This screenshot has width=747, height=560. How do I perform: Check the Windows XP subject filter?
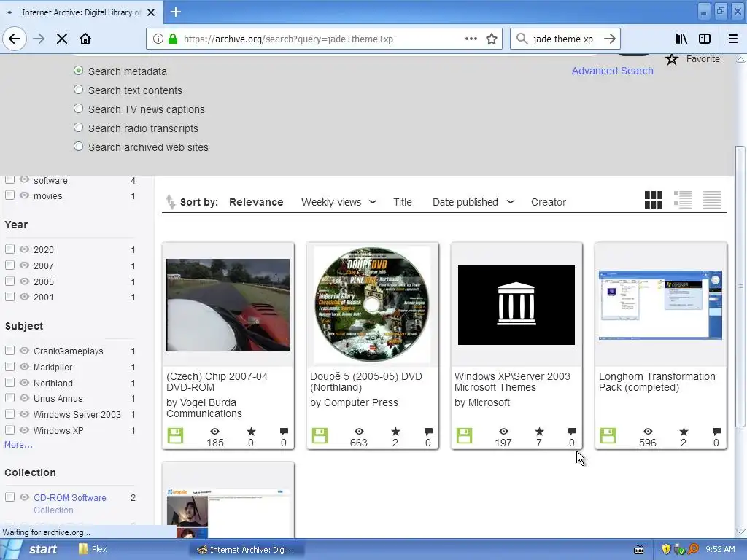pyautogui.click(x=9, y=430)
